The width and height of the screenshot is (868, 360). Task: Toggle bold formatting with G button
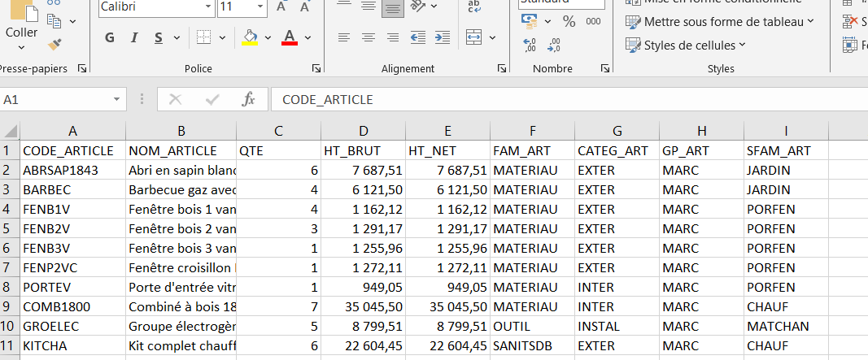(x=110, y=37)
